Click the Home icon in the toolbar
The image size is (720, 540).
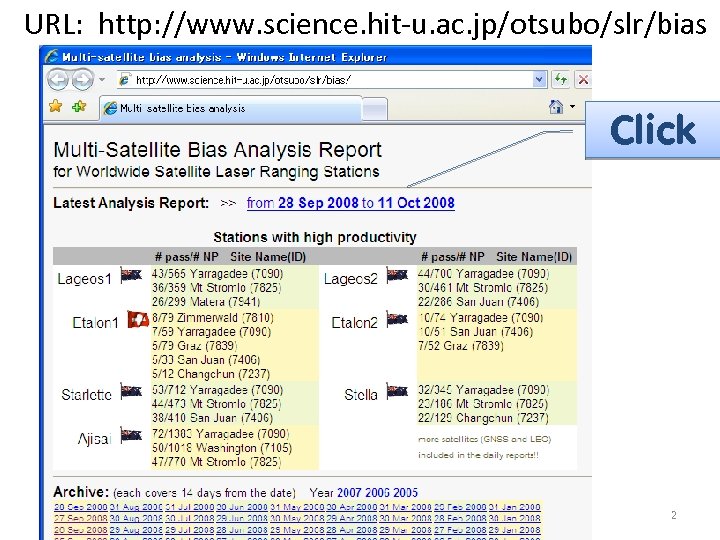point(556,107)
